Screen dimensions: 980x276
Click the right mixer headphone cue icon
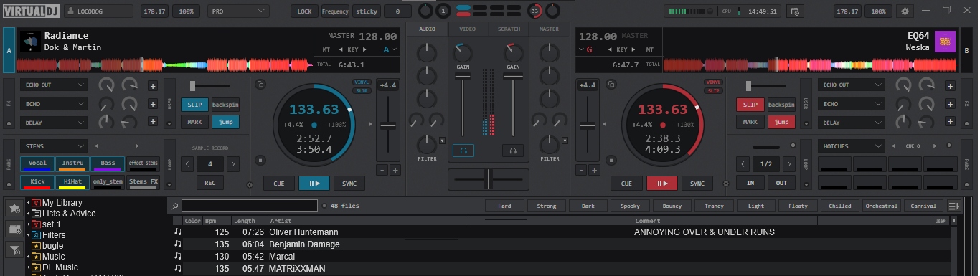click(512, 151)
